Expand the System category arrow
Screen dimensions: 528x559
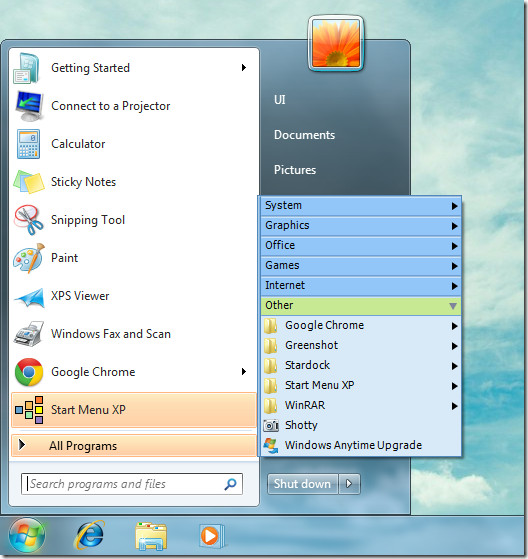click(x=454, y=206)
